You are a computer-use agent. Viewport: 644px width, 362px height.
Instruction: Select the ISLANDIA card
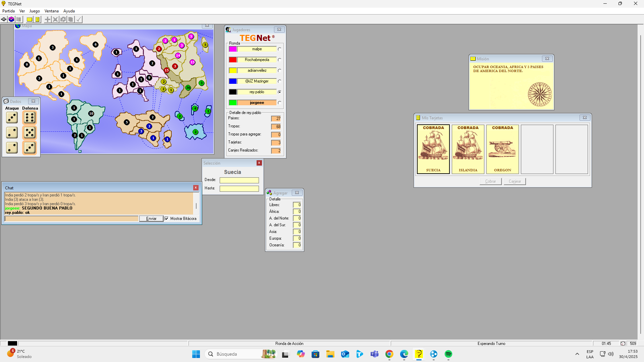(x=468, y=149)
